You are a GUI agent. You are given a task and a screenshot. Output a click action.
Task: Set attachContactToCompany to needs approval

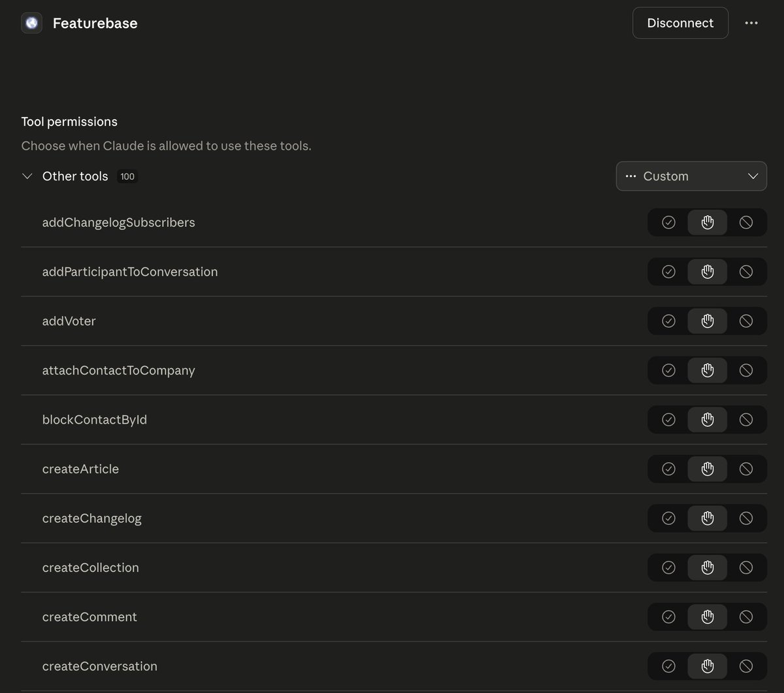pyautogui.click(x=707, y=370)
